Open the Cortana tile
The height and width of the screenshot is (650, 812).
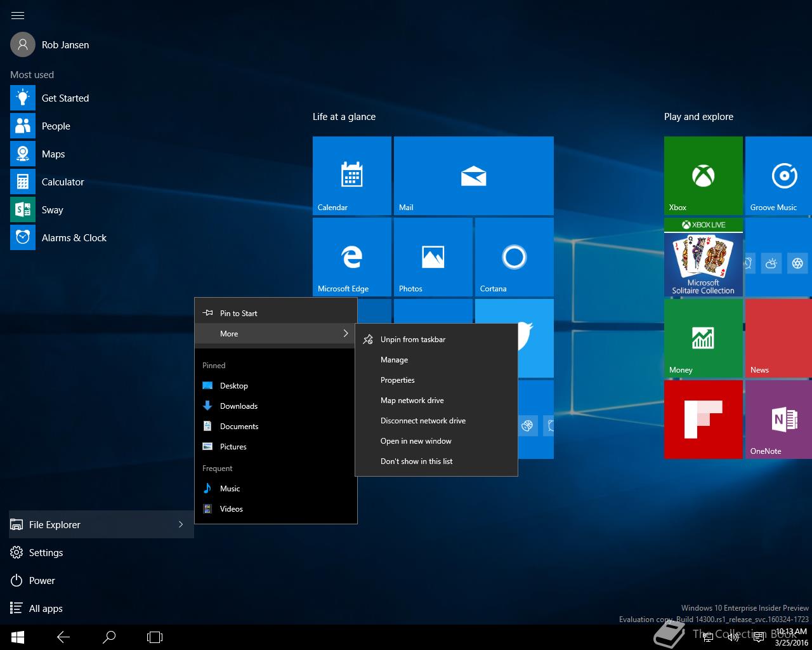pos(514,257)
